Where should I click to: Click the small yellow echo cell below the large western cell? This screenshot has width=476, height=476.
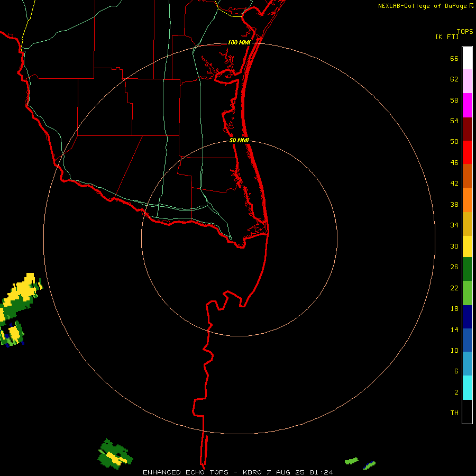[x=14, y=334]
